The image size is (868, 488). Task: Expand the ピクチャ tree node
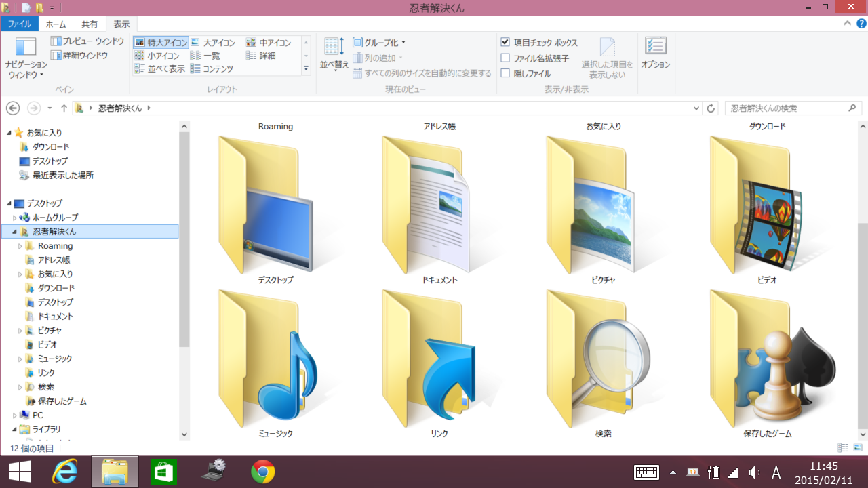pos(20,331)
